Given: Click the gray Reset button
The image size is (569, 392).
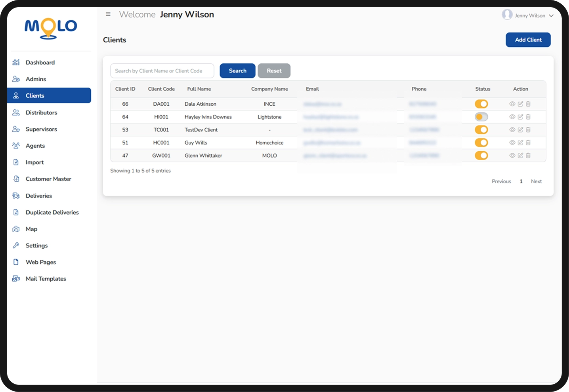Looking at the screenshot, I should coord(274,71).
